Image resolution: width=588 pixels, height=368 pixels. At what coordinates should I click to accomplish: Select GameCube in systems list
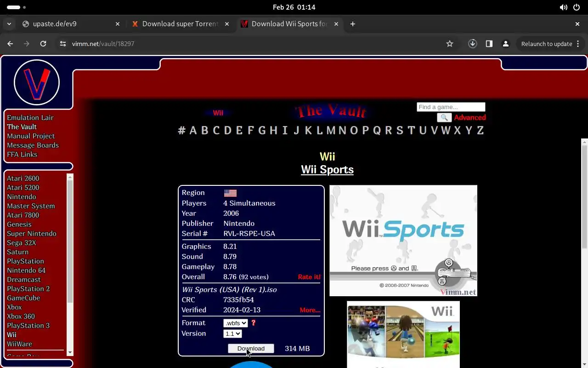point(23,298)
